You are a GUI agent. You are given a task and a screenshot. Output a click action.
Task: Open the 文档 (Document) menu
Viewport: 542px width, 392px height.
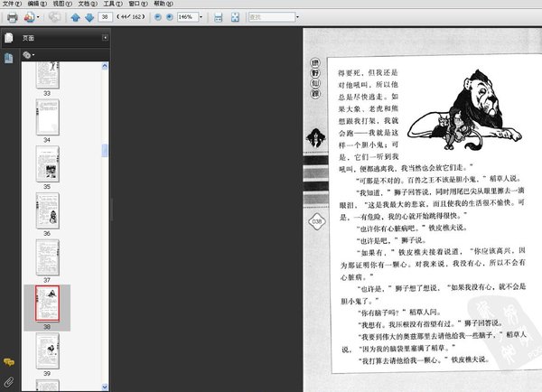coord(88,4)
